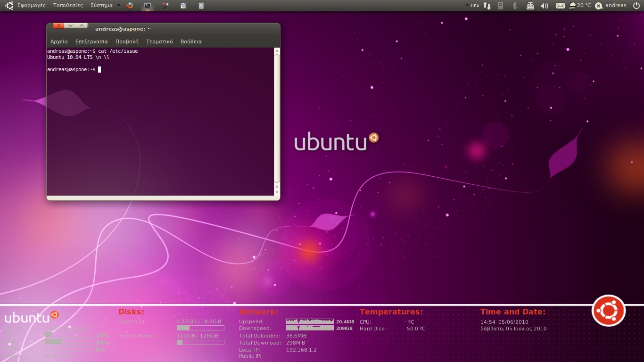Click the Total Uploaded value 36.6MiB
Image resolution: width=644 pixels, height=362 pixels.
tap(296, 336)
